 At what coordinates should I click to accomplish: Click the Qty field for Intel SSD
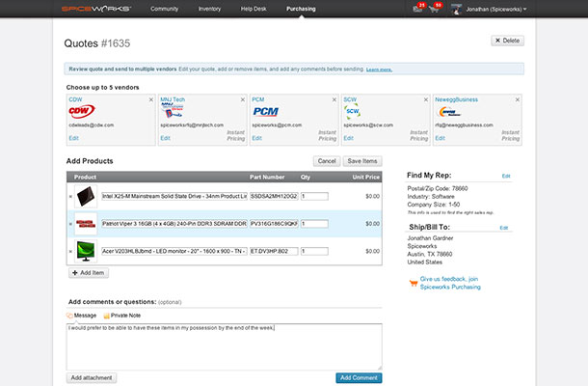(314, 196)
